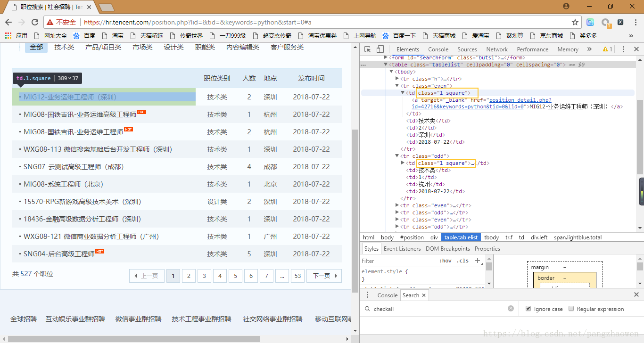Switch to the Sources panel tab
The image size is (644, 343).
[x=467, y=49]
